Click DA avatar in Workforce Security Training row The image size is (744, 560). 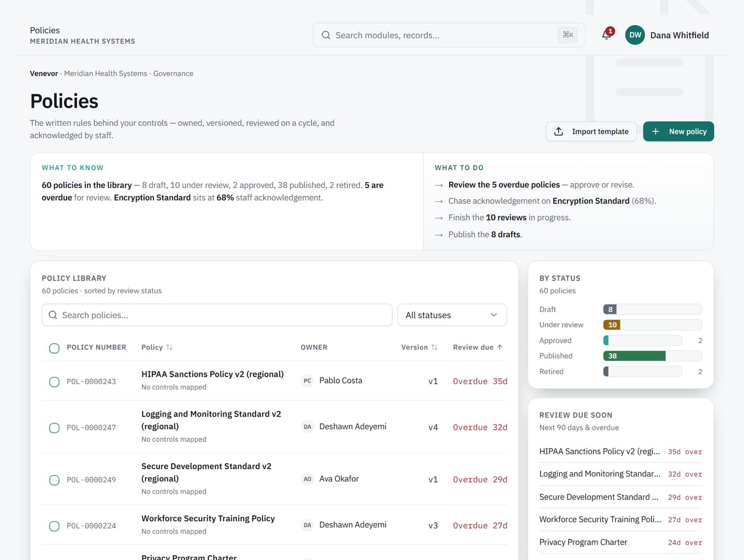click(307, 525)
